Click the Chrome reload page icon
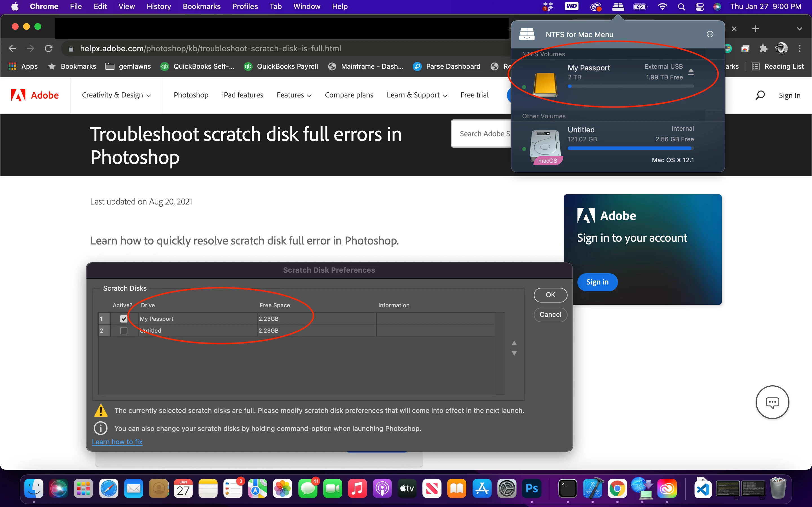 pyautogui.click(x=49, y=49)
